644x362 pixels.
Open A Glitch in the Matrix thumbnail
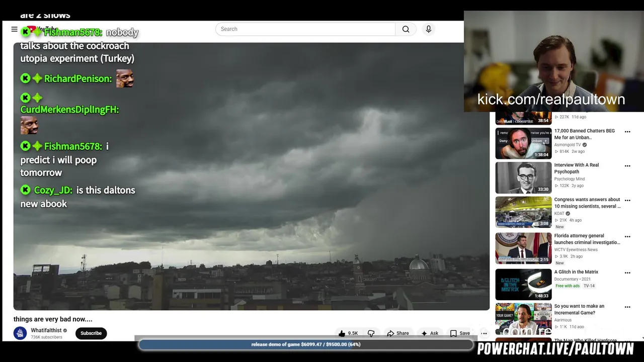click(523, 285)
